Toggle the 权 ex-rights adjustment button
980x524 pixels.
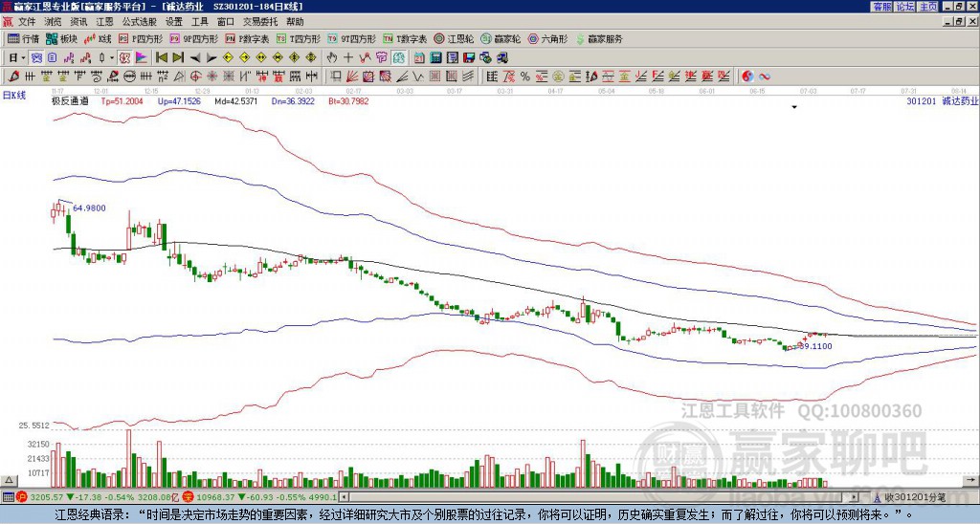[x=124, y=58]
